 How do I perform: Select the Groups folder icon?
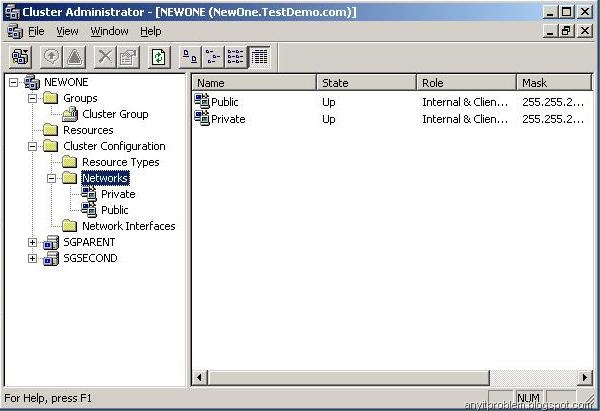(x=51, y=98)
